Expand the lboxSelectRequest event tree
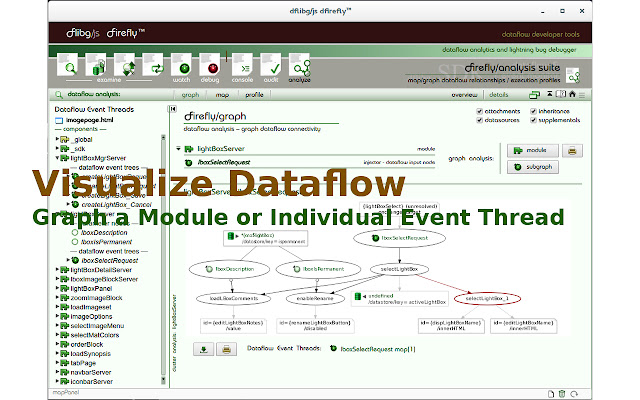 pyautogui.click(x=68, y=260)
